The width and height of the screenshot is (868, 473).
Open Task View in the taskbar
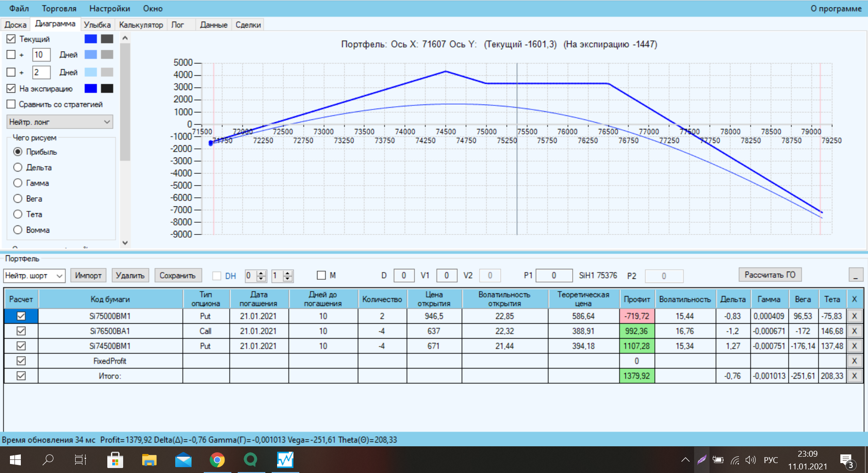pyautogui.click(x=81, y=460)
